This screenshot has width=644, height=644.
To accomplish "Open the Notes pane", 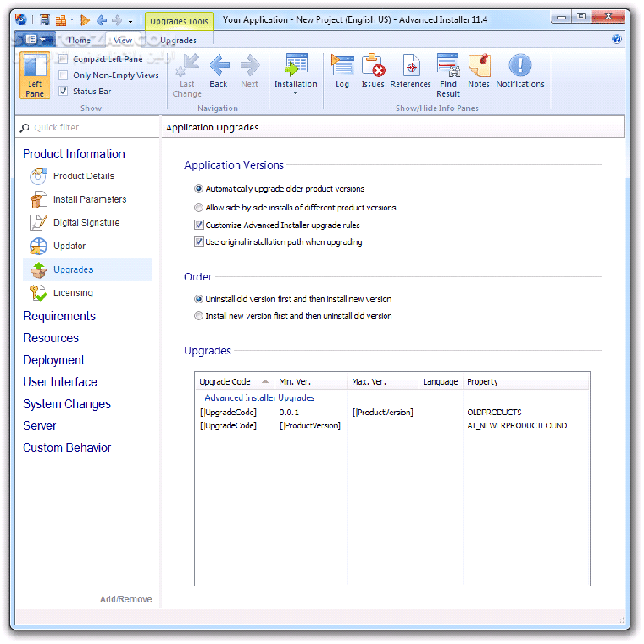I will [479, 71].
